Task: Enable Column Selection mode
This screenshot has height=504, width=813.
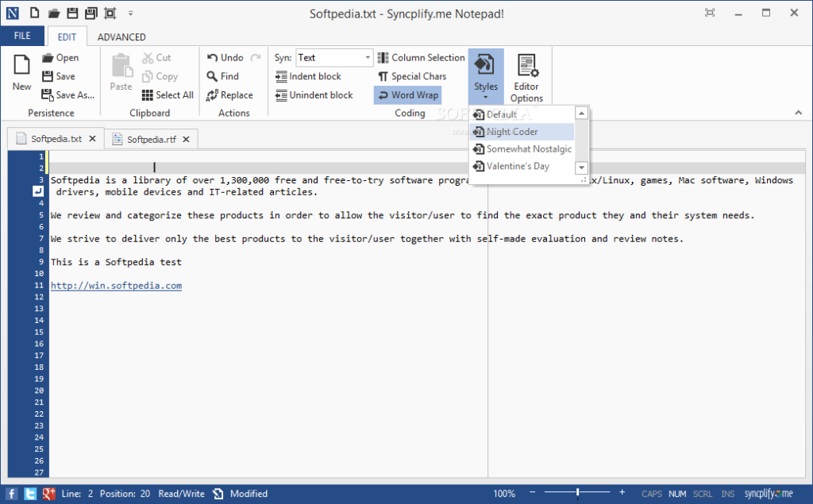Action: pos(421,57)
